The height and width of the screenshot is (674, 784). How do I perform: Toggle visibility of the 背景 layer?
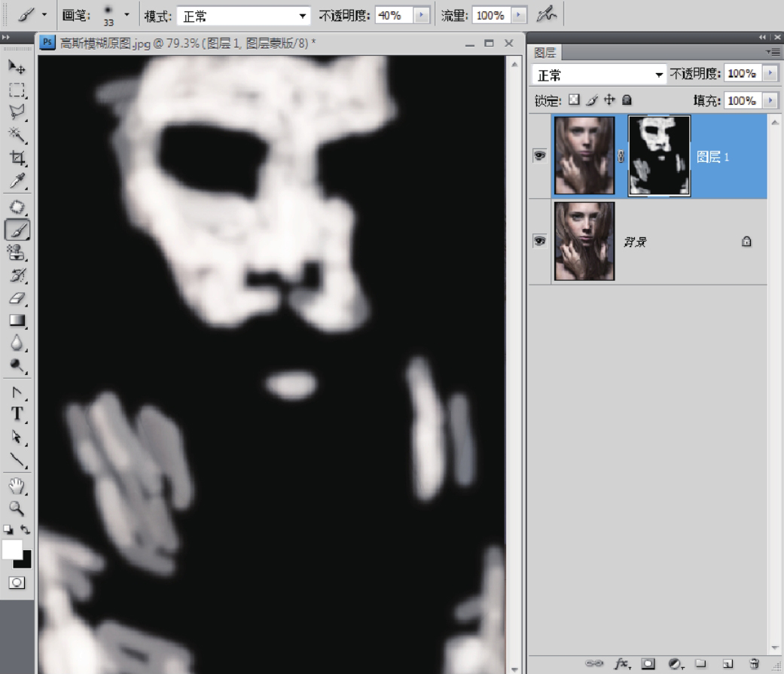(540, 241)
